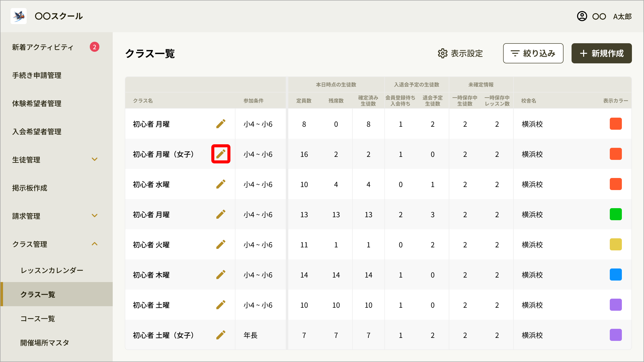The image size is (644, 362).
Task: Go to 入会希望者管理
Action: coord(37,131)
